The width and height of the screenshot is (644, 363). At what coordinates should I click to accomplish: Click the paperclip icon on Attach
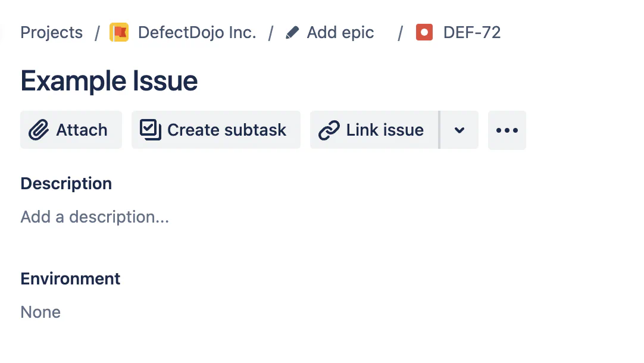click(x=39, y=130)
